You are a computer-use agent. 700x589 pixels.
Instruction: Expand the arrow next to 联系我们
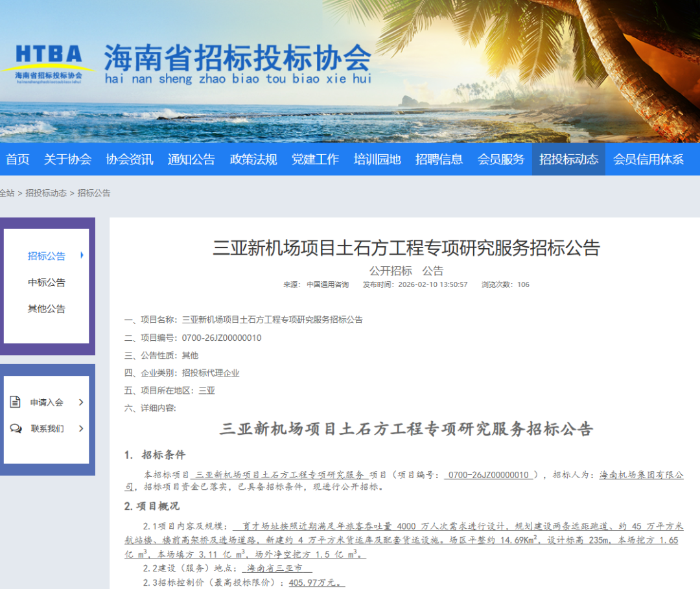point(81,428)
